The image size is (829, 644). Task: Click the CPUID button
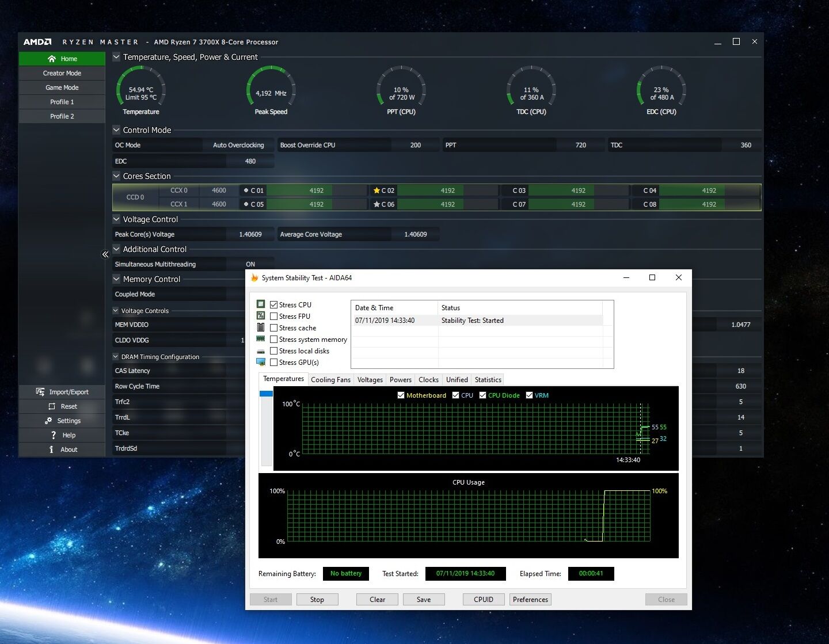484,599
